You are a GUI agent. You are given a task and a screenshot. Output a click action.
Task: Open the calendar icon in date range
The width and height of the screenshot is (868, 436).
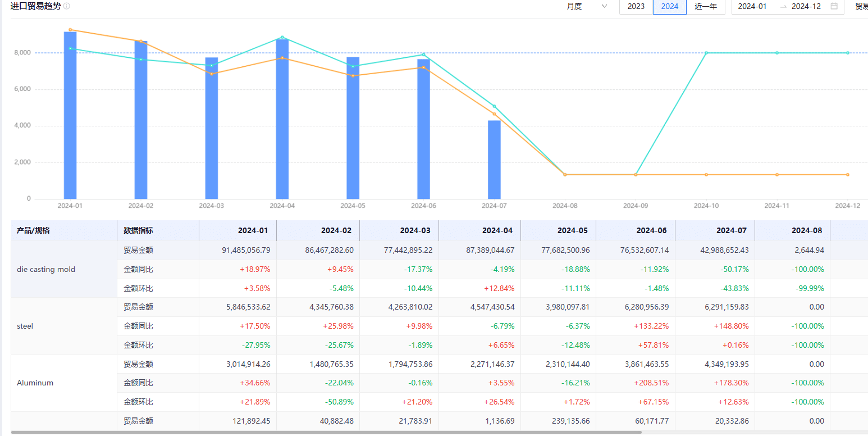coord(834,6)
